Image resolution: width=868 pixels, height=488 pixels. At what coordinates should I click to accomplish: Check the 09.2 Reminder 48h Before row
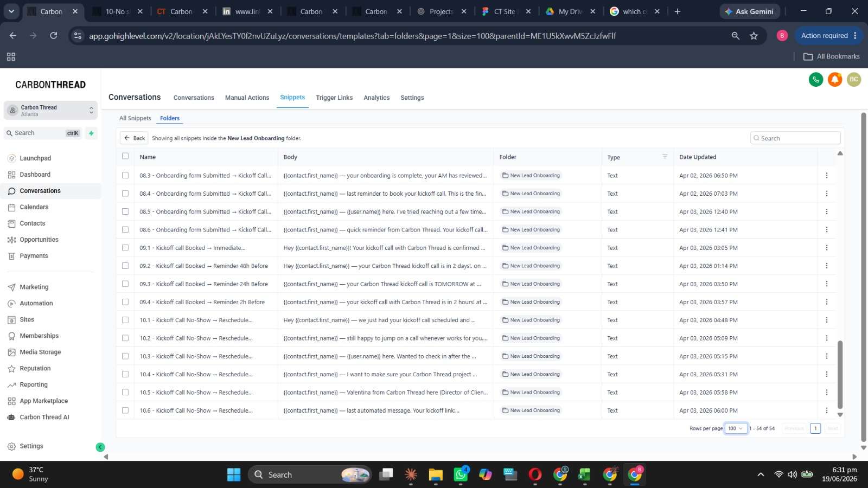(x=125, y=266)
